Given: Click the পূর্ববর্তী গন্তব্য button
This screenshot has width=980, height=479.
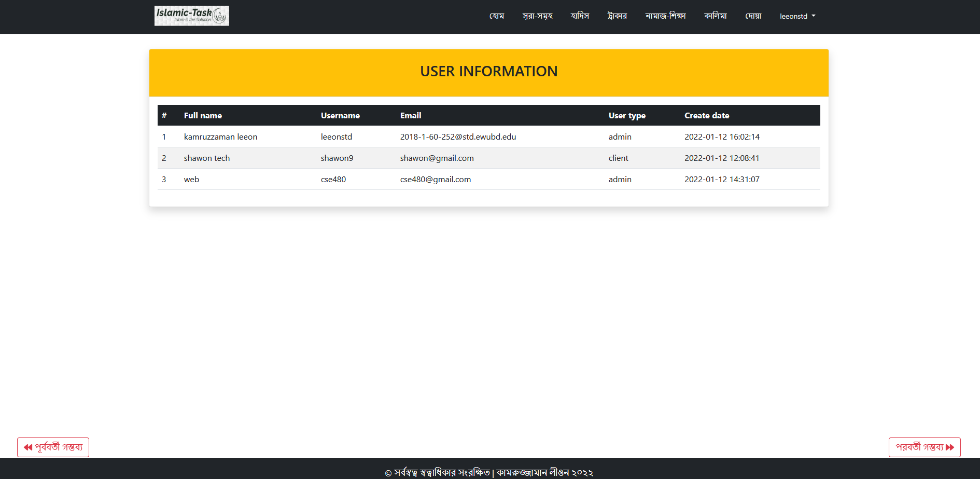Looking at the screenshot, I should (53, 447).
